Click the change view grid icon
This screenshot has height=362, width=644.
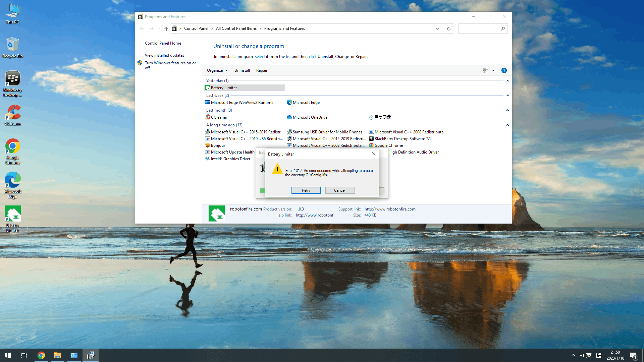(485, 70)
